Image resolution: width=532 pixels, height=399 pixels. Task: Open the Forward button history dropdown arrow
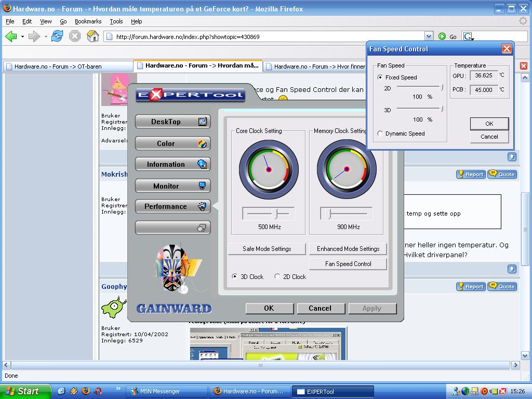46,36
